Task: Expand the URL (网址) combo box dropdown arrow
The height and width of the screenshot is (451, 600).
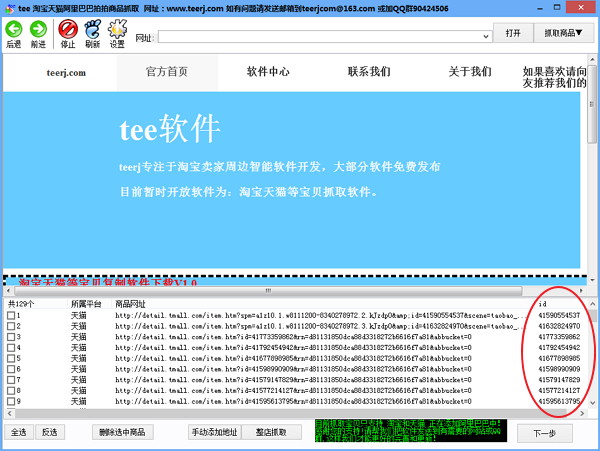Action: pos(486,37)
